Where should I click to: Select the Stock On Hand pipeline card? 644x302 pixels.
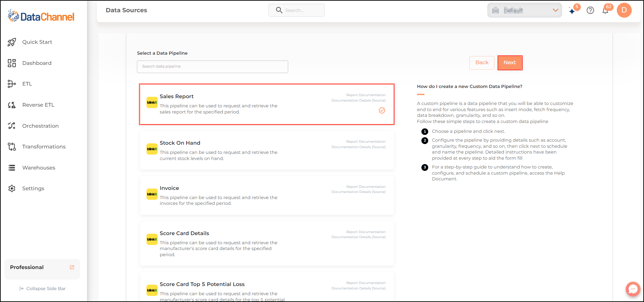(x=267, y=150)
